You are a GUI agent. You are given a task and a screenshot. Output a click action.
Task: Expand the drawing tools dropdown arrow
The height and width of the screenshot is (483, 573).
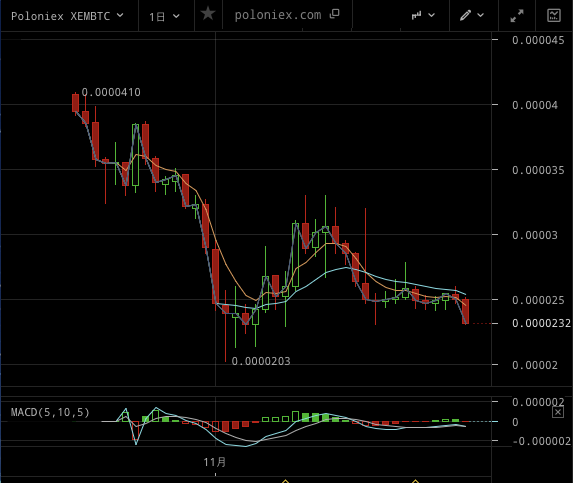tap(481, 15)
